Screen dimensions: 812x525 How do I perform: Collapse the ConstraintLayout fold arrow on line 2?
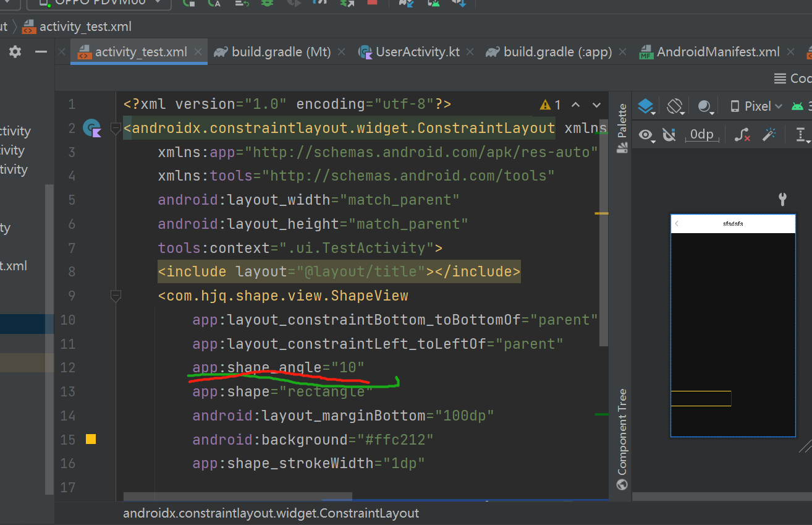115,127
